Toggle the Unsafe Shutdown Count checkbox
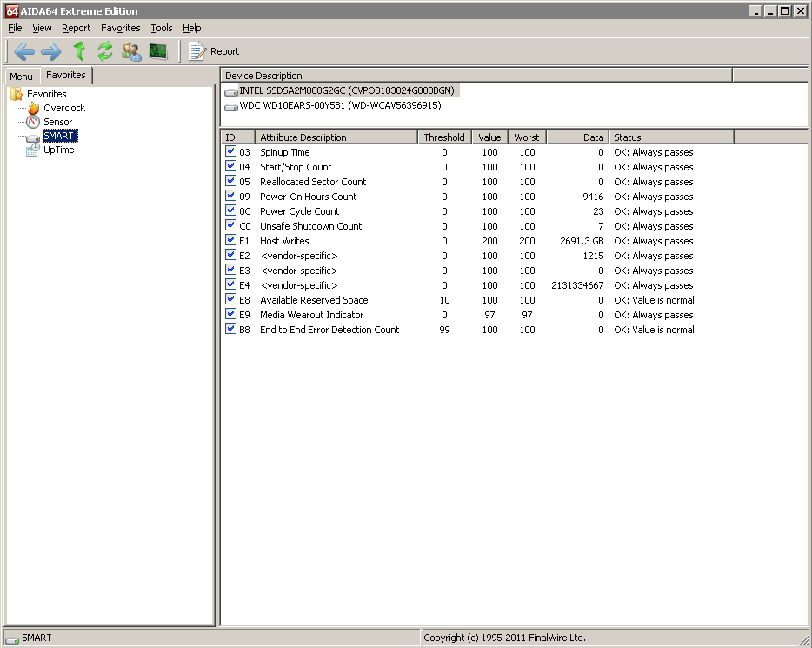The width and height of the screenshot is (812, 648). point(230,225)
